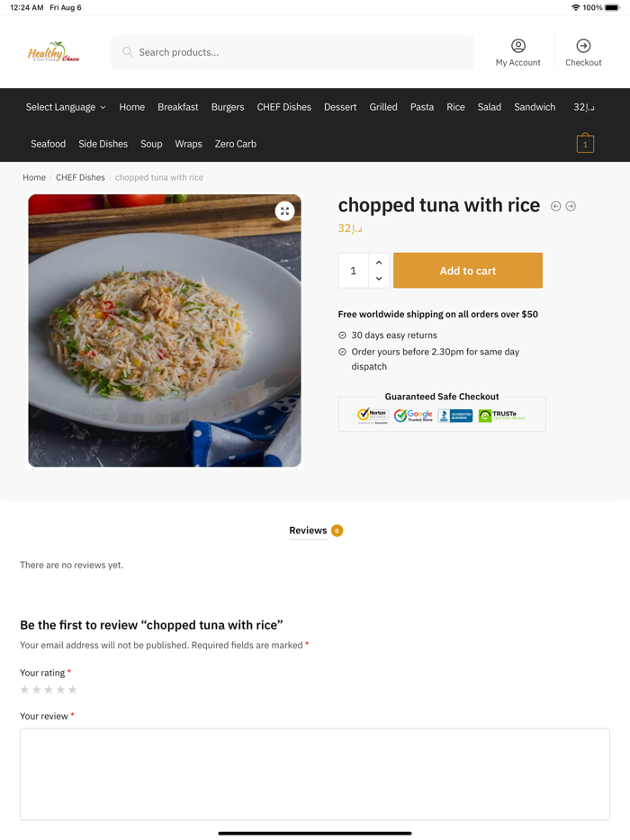Go to Checkout arrow icon
Viewport: 630px width, 840px height.
tap(583, 46)
